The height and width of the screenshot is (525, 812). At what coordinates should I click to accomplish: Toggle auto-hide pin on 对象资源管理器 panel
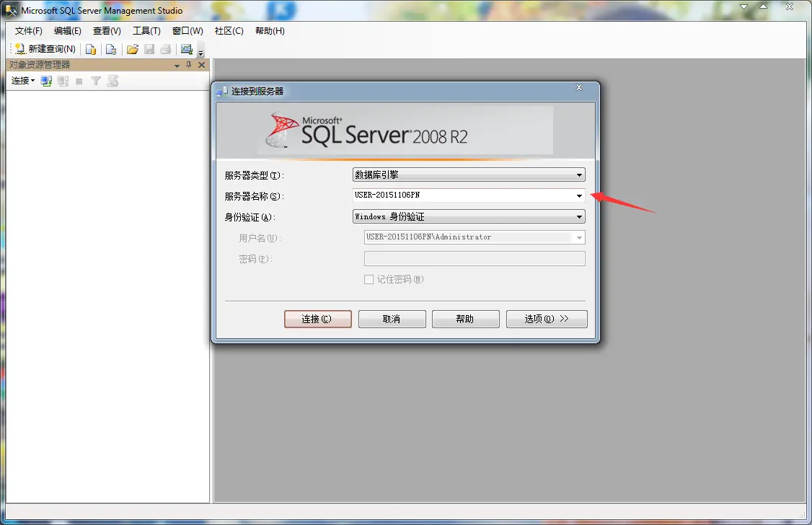188,65
